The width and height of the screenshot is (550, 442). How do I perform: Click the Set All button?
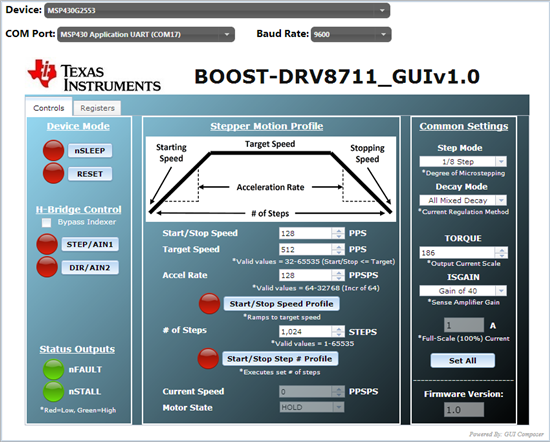tap(463, 361)
